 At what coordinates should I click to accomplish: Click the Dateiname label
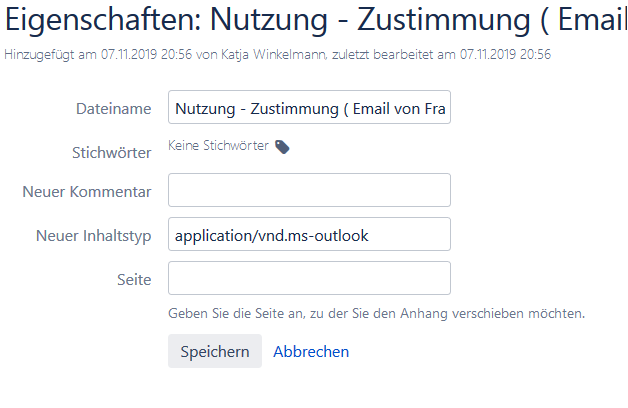tap(114, 109)
